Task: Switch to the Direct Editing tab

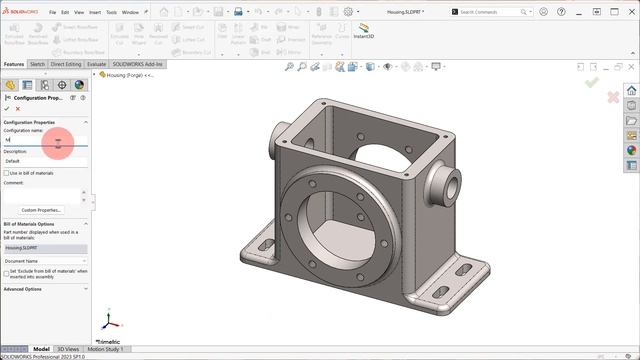Action: coord(66,64)
